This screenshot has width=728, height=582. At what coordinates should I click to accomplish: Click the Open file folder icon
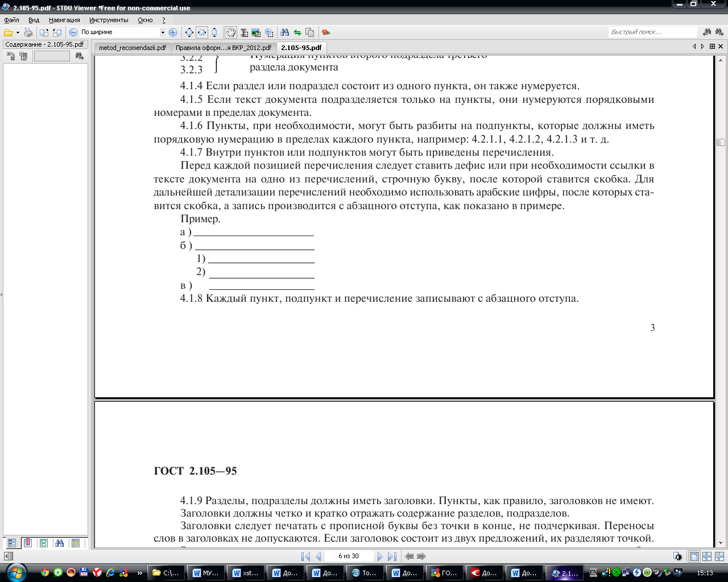tap(9, 32)
